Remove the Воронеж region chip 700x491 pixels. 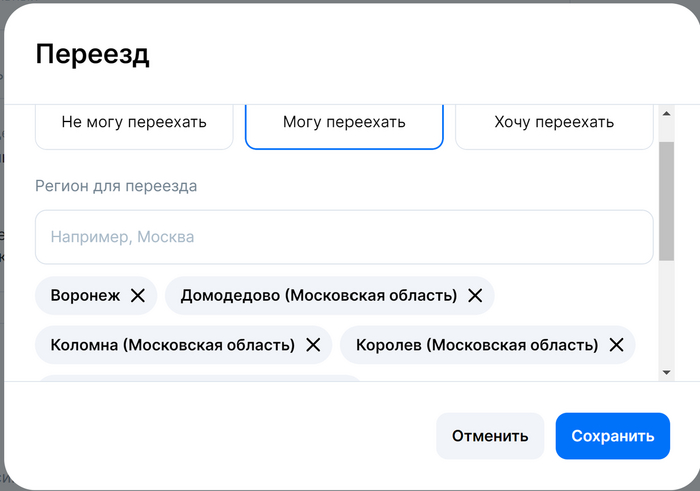138,295
